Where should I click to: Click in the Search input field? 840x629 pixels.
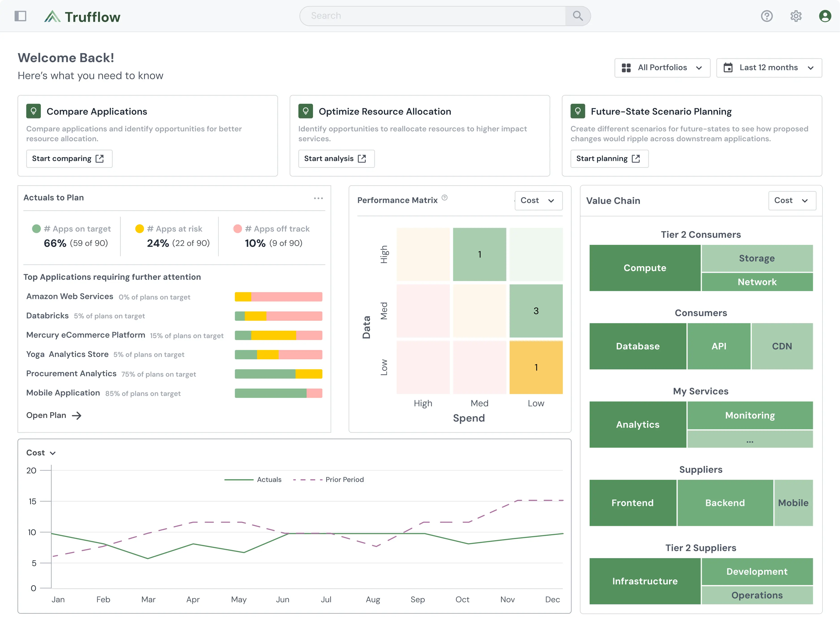pos(433,16)
